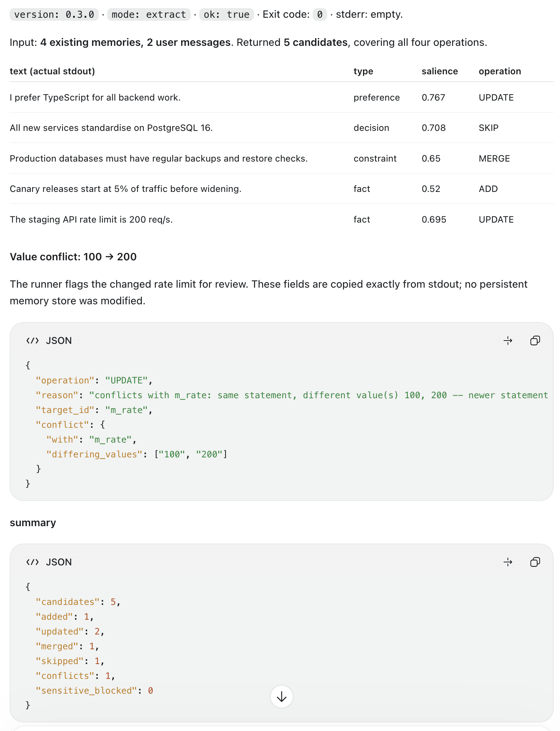Screen dimensions: 560x731
Task: Click the 'version: 0.3.0' code tag
Action: point(54,14)
